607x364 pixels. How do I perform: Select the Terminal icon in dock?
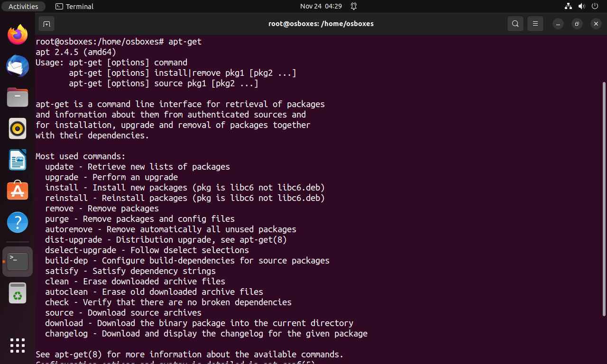pos(18,261)
